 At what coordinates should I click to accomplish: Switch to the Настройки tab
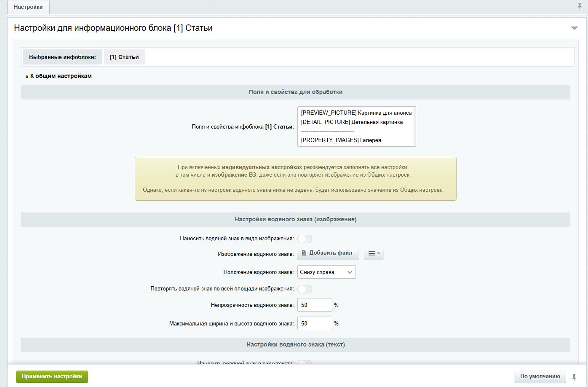(x=28, y=7)
